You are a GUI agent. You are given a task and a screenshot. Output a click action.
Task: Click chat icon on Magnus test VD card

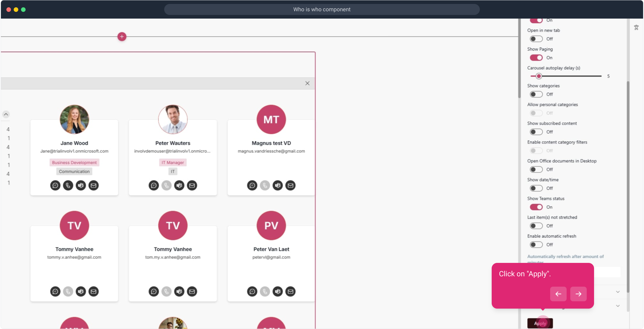pyautogui.click(x=252, y=185)
